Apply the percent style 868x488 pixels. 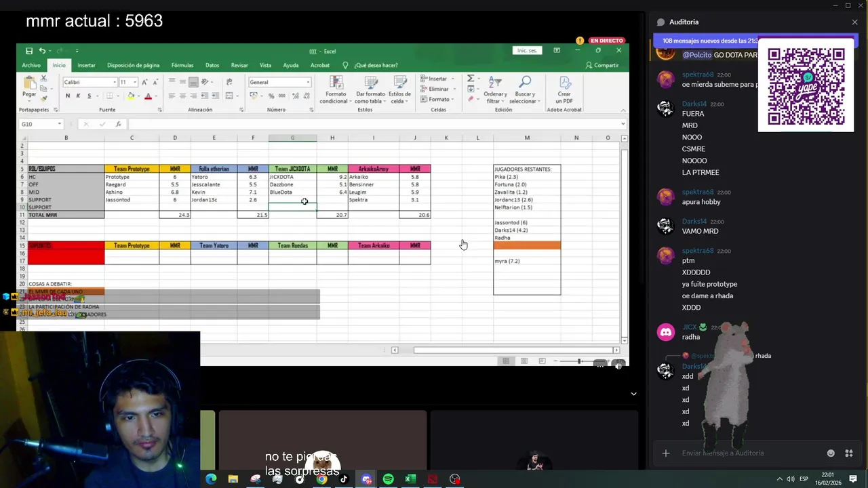coord(271,96)
